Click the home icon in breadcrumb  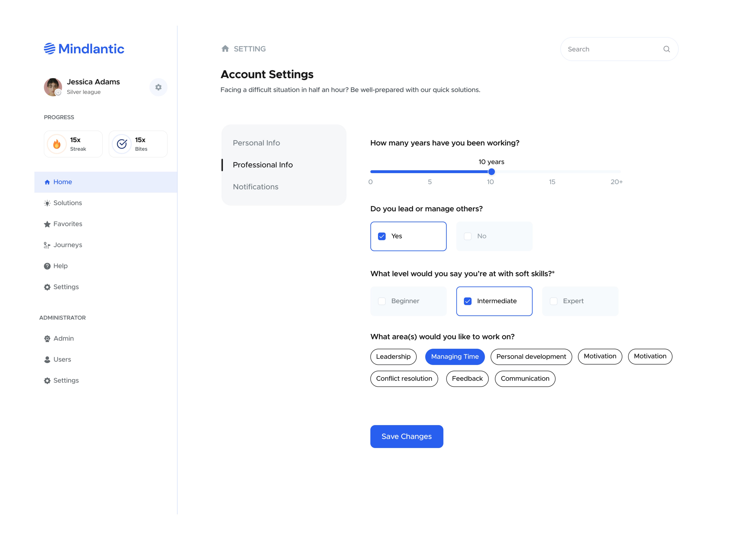pyautogui.click(x=225, y=49)
